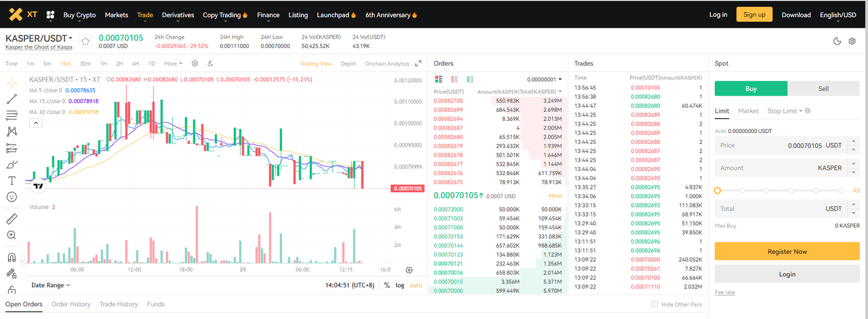Check the Hide Other Pairs checkbox

point(654,305)
